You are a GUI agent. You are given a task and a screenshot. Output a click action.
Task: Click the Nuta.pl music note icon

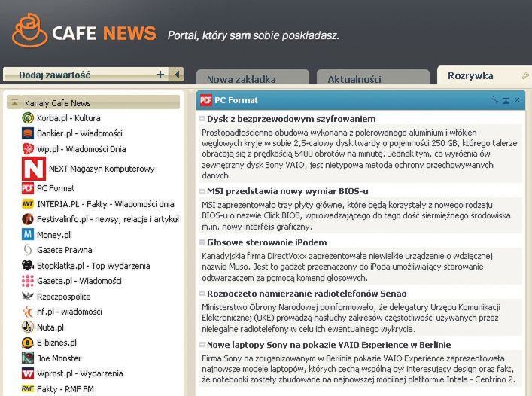[28, 327]
